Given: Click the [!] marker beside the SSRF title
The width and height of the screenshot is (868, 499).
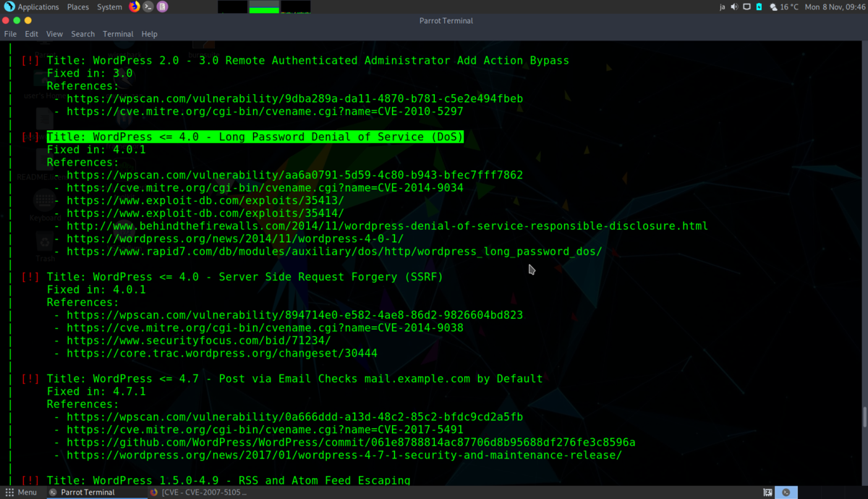Looking at the screenshot, I should (x=30, y=277).
